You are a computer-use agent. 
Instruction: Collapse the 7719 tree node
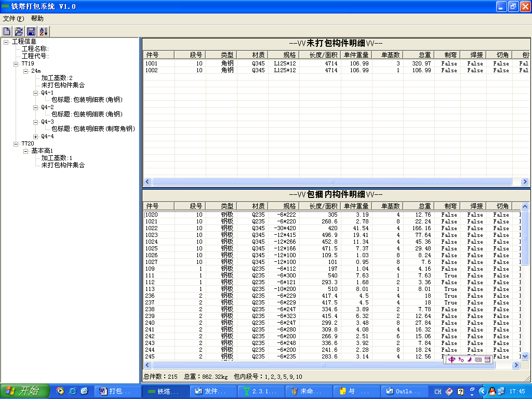pos(16,64)
